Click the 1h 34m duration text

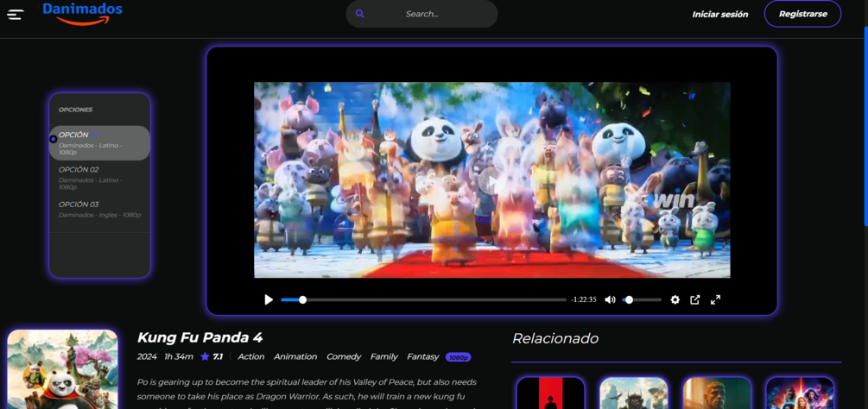point(179,357)
